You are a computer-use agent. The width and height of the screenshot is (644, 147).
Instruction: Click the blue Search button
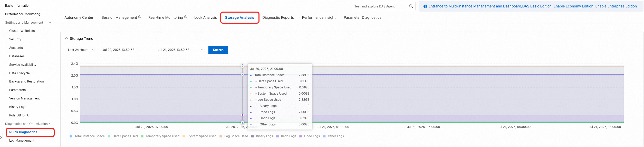(x=218, y=50)
